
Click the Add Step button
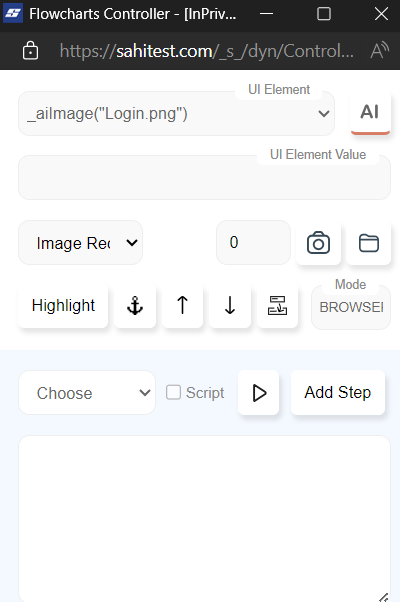[338, 392]
